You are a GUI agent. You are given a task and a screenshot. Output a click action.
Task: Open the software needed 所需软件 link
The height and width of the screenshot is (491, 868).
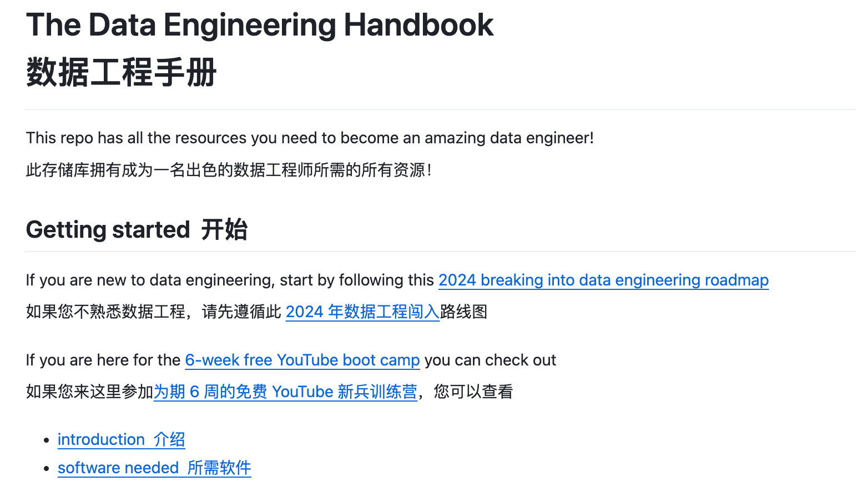[154, 468]
